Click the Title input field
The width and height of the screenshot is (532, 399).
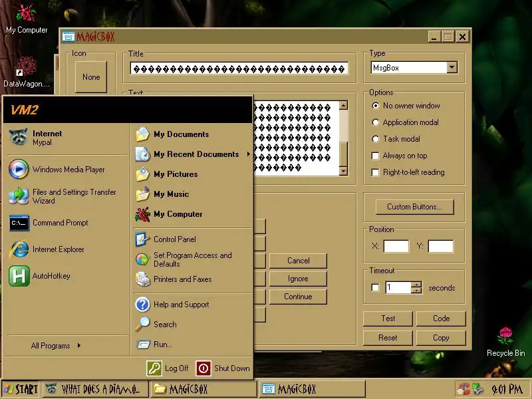(239, 68)
